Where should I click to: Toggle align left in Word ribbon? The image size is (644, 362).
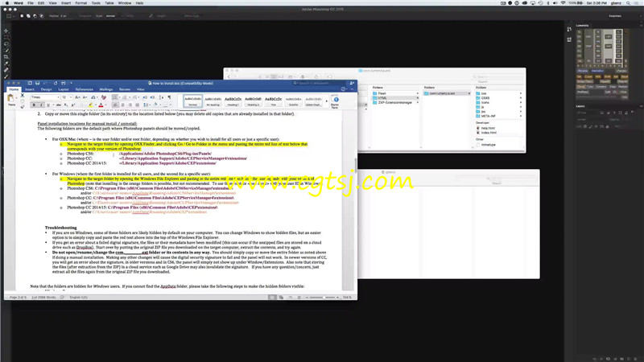tap(115, 105)
